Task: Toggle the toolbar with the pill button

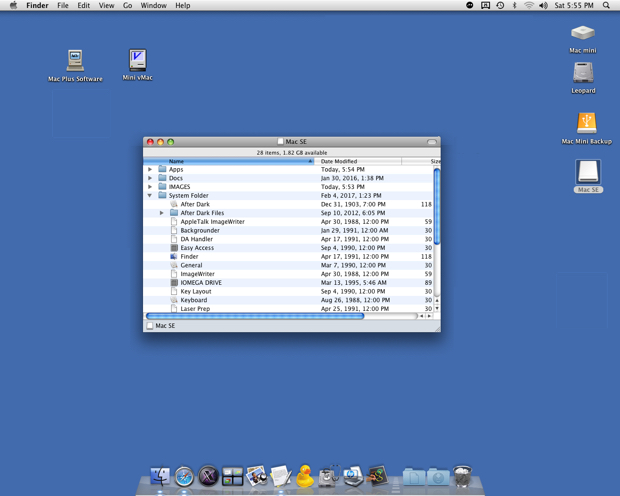Action: (432, 142)
